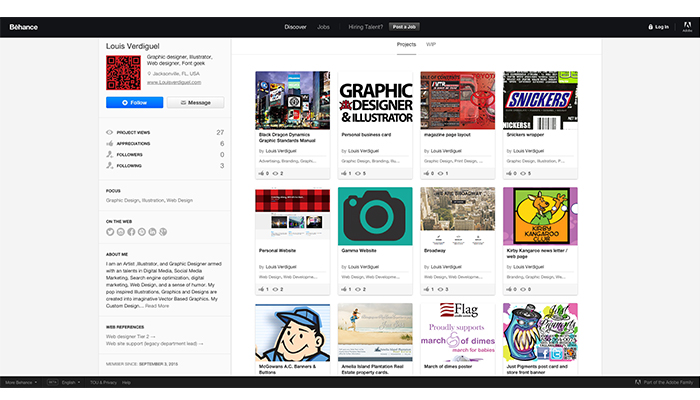Click Graphic Design, Illustration, Web Design focus text
700x400 pixels.
click(149, 200)
